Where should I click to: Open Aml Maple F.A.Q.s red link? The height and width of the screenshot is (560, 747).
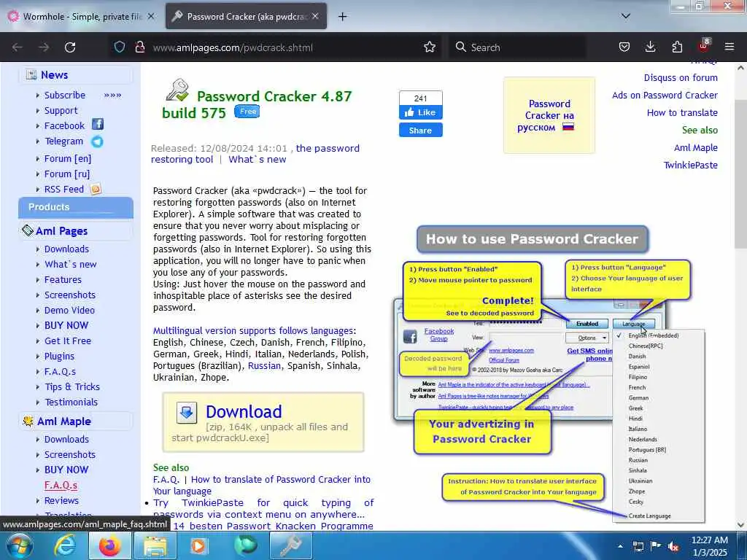pos(61,485)
